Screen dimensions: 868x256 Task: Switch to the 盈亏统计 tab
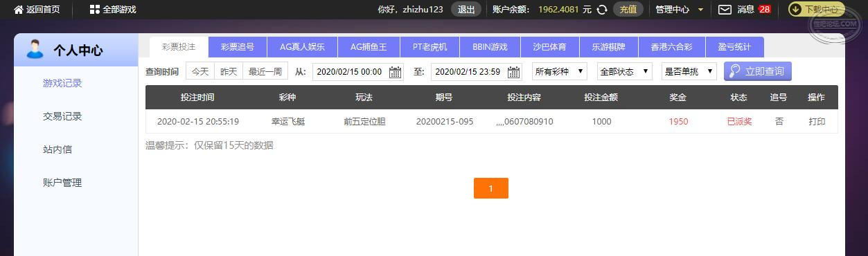point(734,47)
